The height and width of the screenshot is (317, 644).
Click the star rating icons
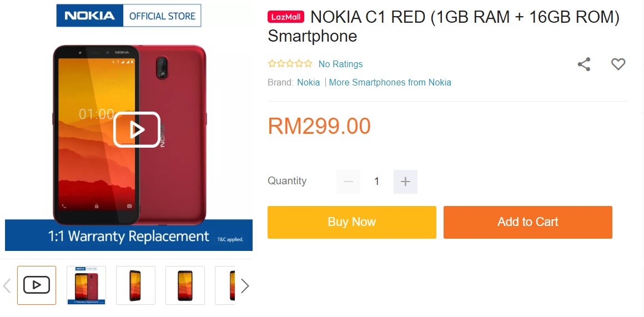coord(290,64)
